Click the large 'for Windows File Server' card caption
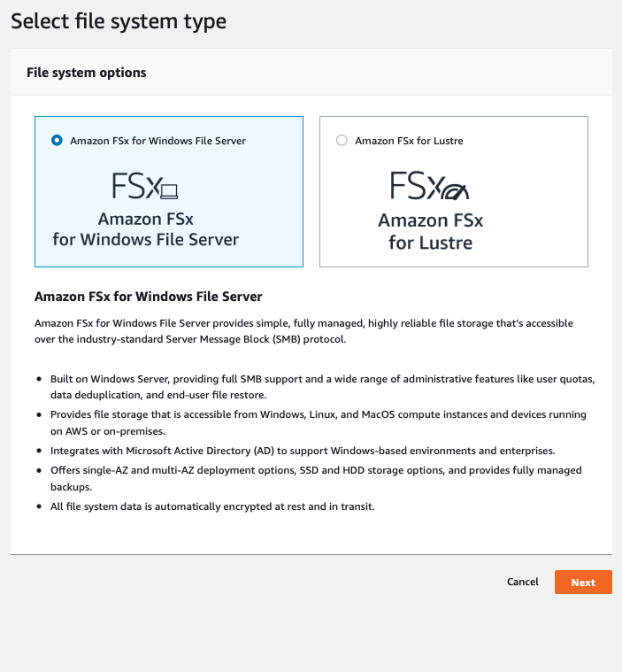This screenshot has height=672, width=622. (146, 239)
